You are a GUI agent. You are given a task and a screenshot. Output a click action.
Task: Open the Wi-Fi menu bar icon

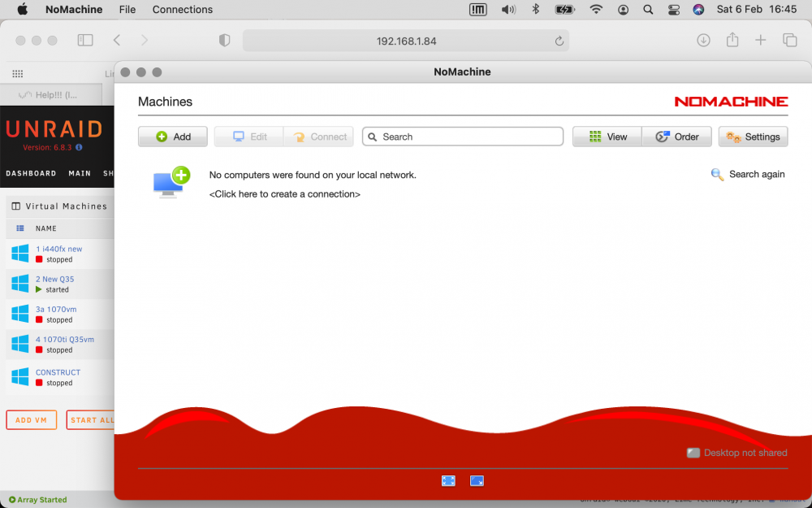click(x=596, y=9)
